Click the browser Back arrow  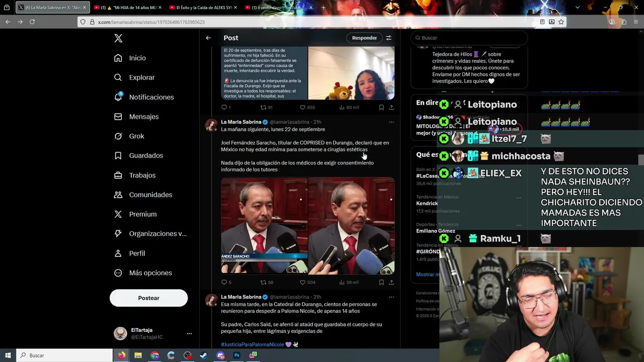click(8, 22)
